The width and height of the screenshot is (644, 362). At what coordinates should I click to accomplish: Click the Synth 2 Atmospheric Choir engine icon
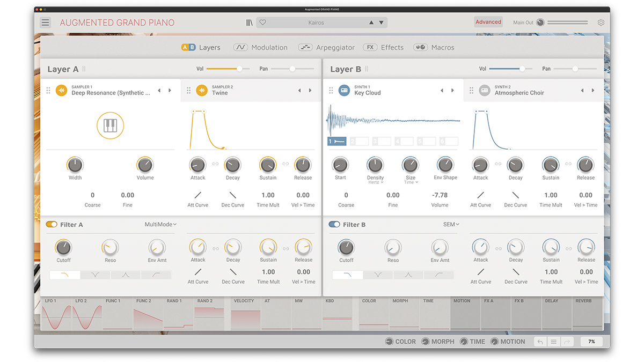coord(485,91)
